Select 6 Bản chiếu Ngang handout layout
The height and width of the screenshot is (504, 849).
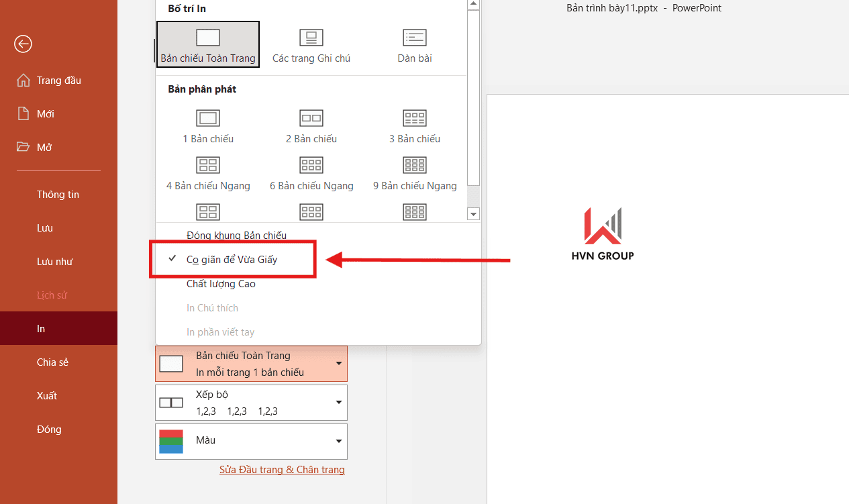[x=311, y=166]
